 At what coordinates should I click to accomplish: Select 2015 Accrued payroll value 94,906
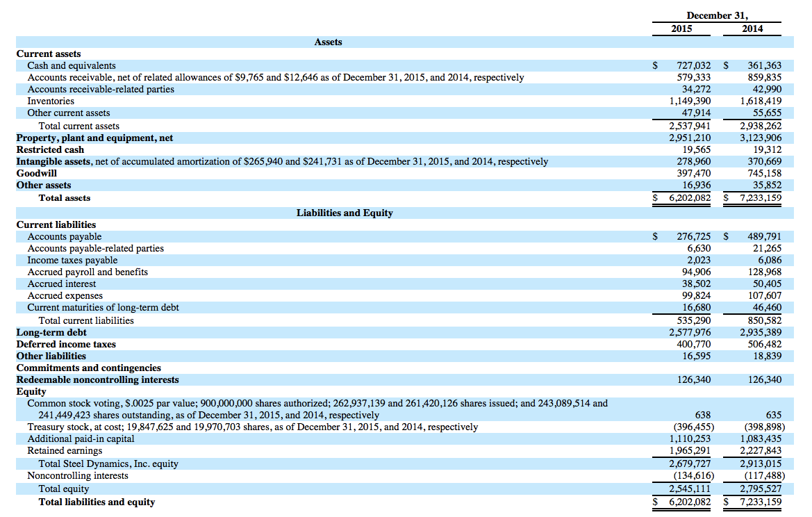[x=696, y=272]
